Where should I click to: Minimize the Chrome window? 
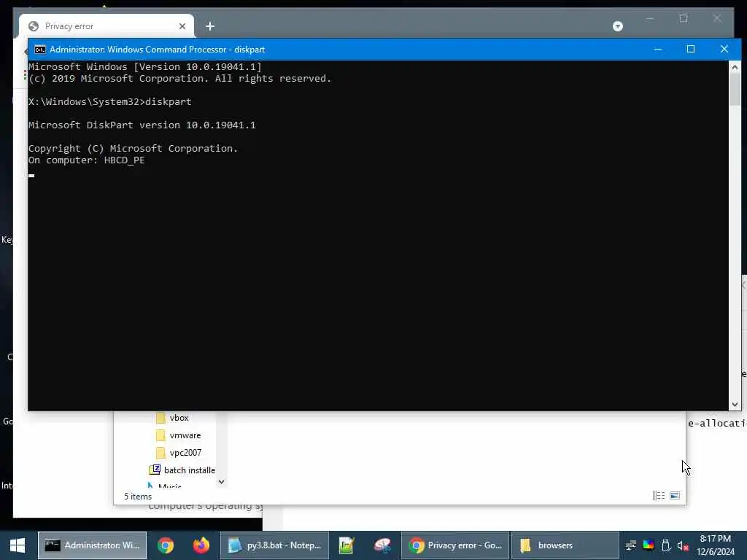click(650, 18)
